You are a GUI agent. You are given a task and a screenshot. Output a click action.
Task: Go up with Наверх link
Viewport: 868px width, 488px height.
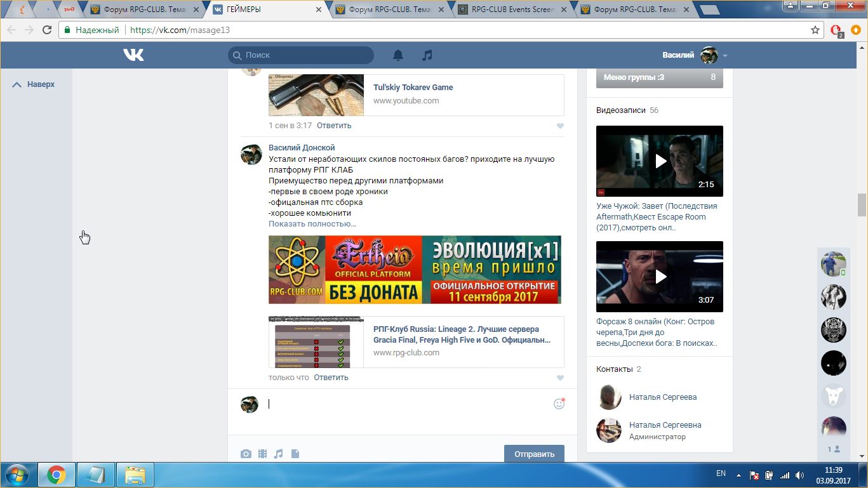pos(34,84)
